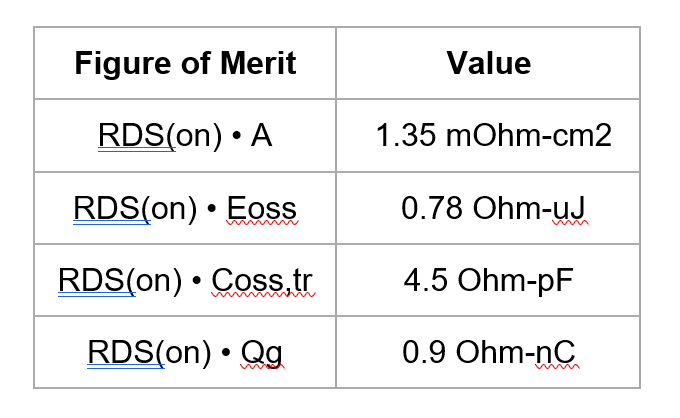Click RDS in the Coss,tr row
The height and width of the screenshot is (418, 680).
pos(96,280)
